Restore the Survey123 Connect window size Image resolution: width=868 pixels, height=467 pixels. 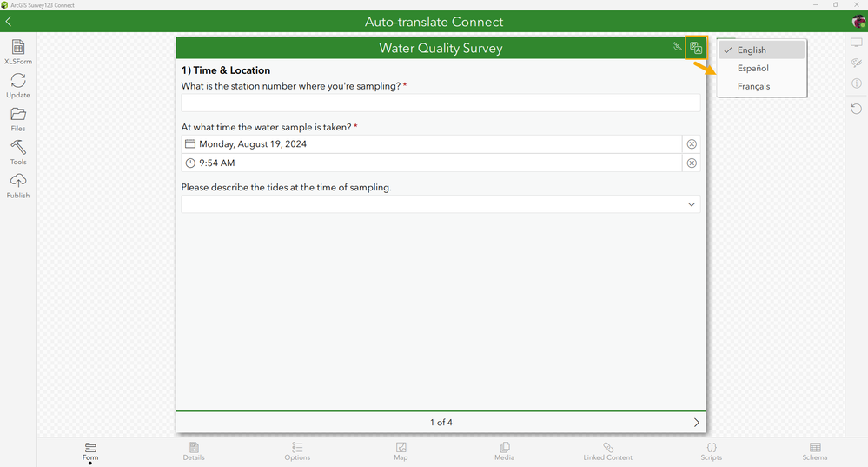[x=836, y=5]
